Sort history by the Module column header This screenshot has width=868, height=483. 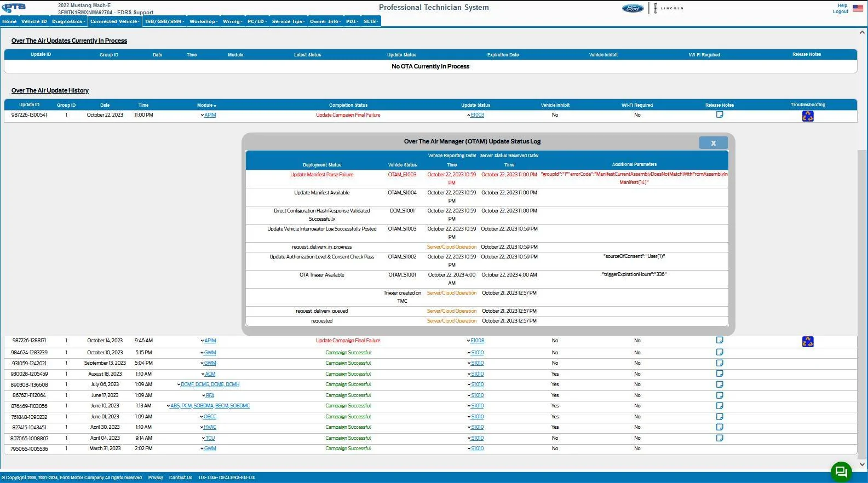pyautogui.click(x=206, y=105)
